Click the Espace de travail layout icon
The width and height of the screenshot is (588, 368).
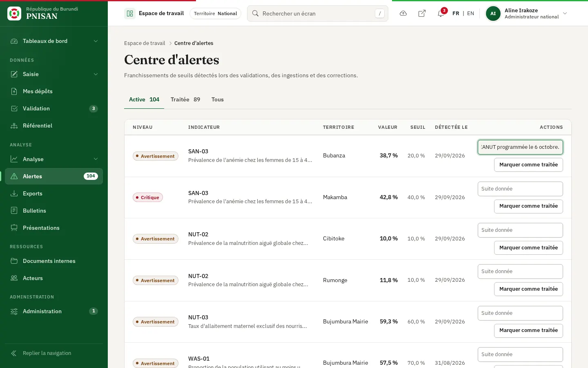click(130, 13)
